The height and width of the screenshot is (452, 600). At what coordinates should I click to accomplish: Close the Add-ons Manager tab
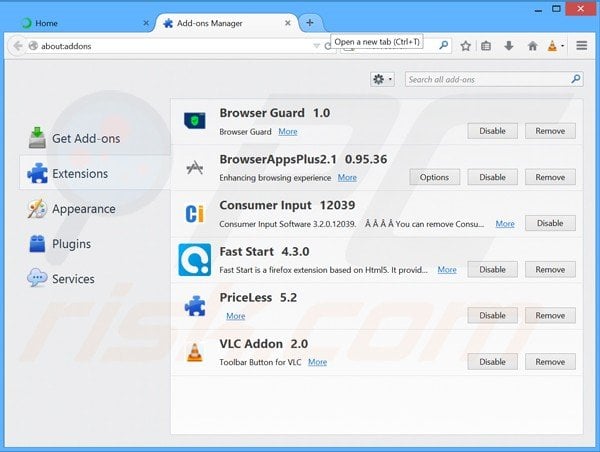(x=288, y=23)
